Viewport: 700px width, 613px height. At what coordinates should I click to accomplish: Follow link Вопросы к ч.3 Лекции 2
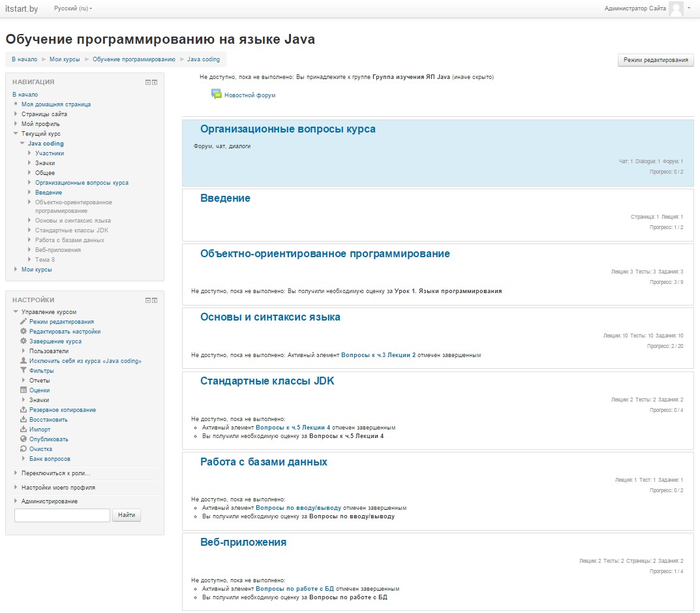[378, 355]
